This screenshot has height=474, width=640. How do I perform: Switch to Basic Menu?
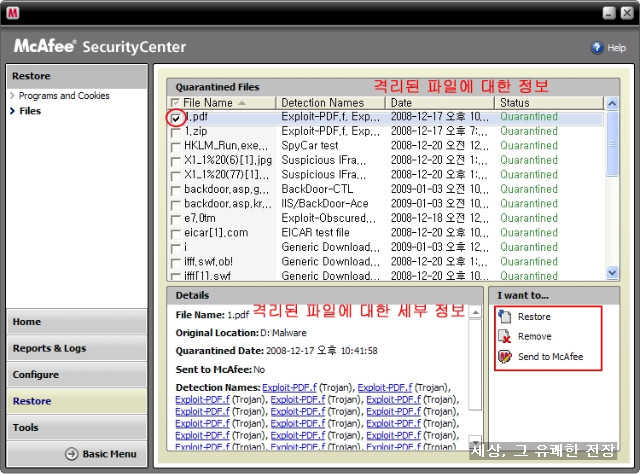(x=109, y=454)
